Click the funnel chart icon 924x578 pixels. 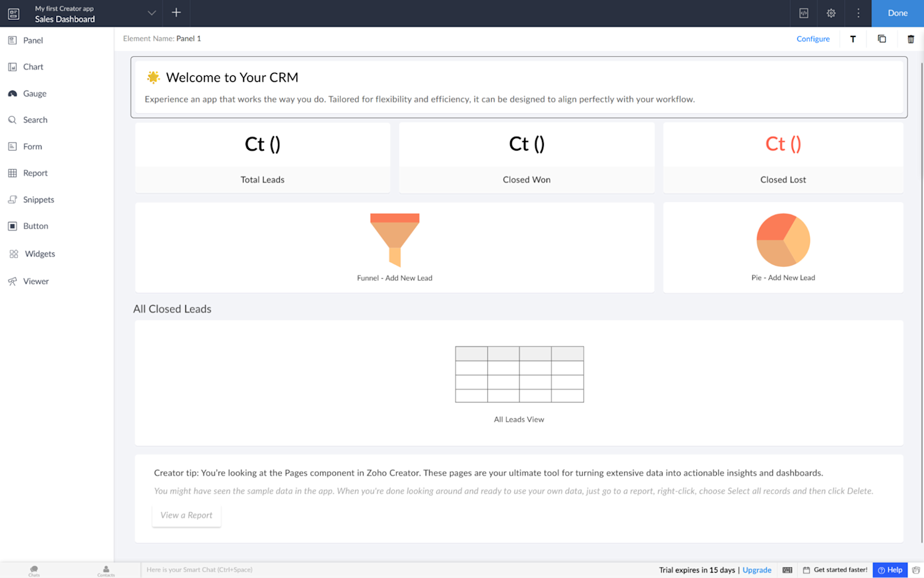pos(395,240)
